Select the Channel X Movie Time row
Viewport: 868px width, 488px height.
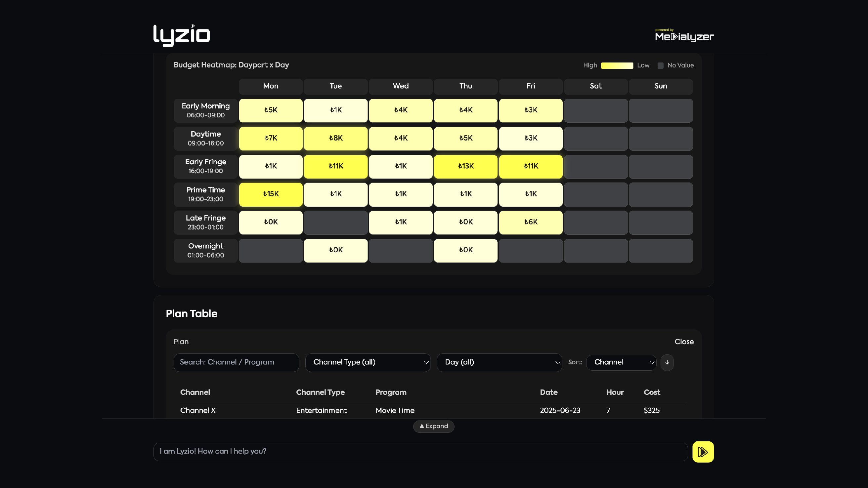433,411
